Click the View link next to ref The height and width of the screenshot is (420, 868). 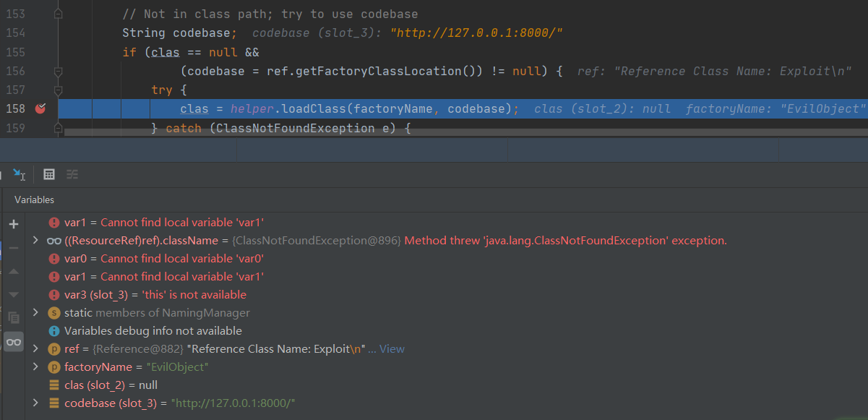pos(392,349)
